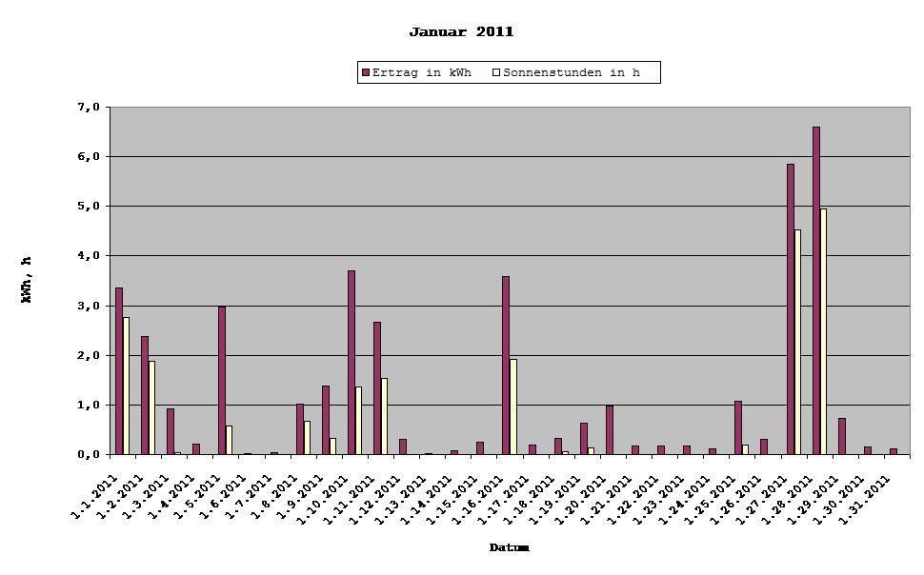Select the yellow bar beside the tallest Ertrag bar
The image size is (924, 575).
coord(821,333)
